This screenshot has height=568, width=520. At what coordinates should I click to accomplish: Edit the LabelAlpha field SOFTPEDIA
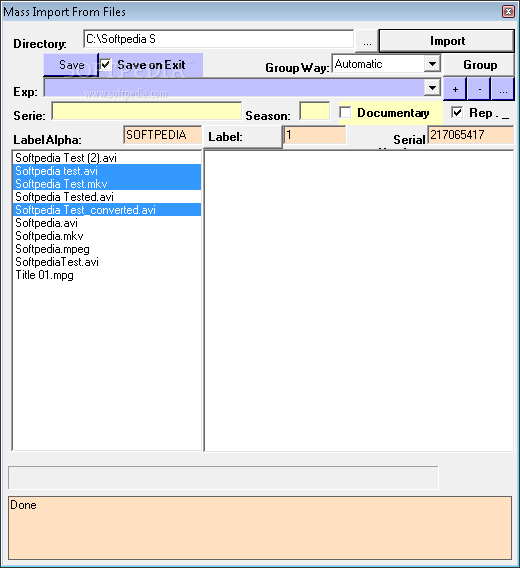tap(162, 135)
